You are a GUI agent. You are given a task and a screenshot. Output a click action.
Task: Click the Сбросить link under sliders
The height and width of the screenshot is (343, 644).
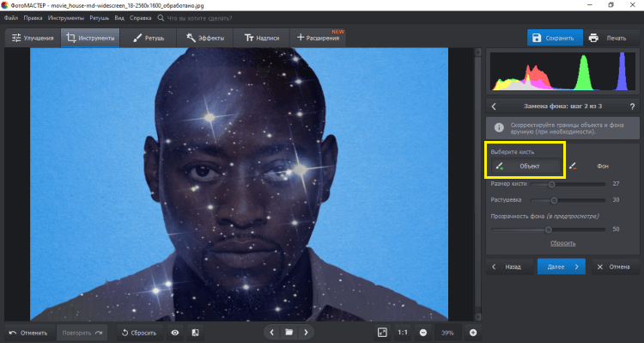562,243
